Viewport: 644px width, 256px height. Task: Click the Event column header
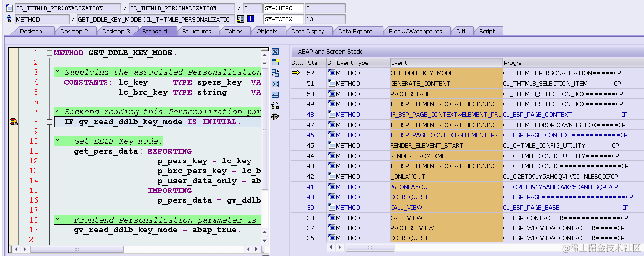click(x=446, y=63)
